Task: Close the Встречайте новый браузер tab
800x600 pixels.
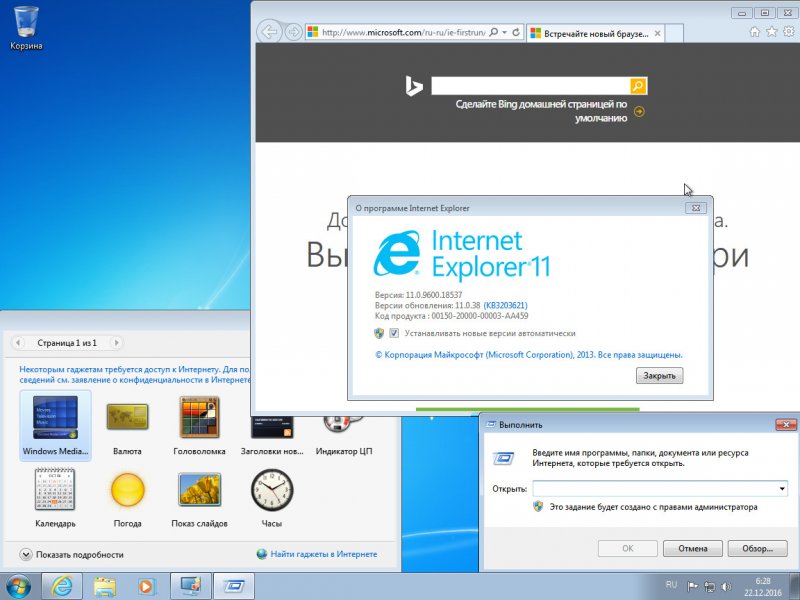Action: click(x=658, y=34)
